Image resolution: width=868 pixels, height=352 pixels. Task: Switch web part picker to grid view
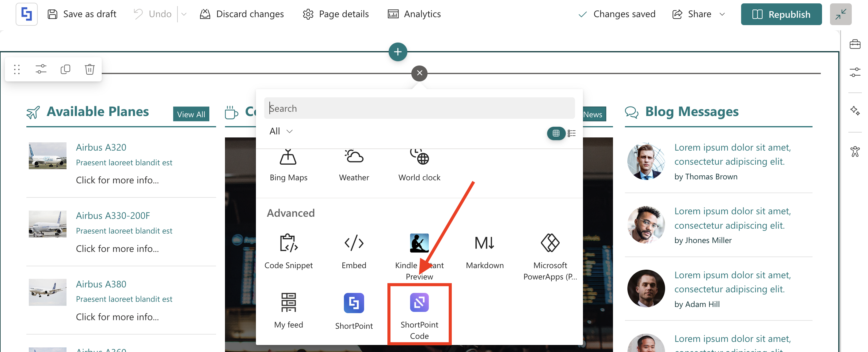pos(556,133)
